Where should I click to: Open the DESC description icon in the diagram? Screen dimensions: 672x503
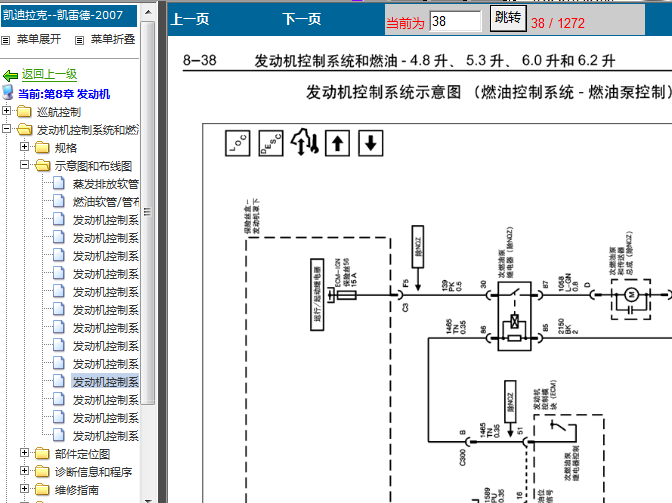pos(271,143)
